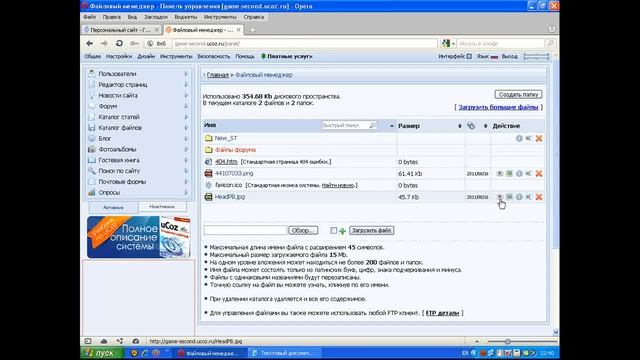This screenshot has height=360, width=640.
Task: Click the browser Forward arrow
Action: pos(104,43)
